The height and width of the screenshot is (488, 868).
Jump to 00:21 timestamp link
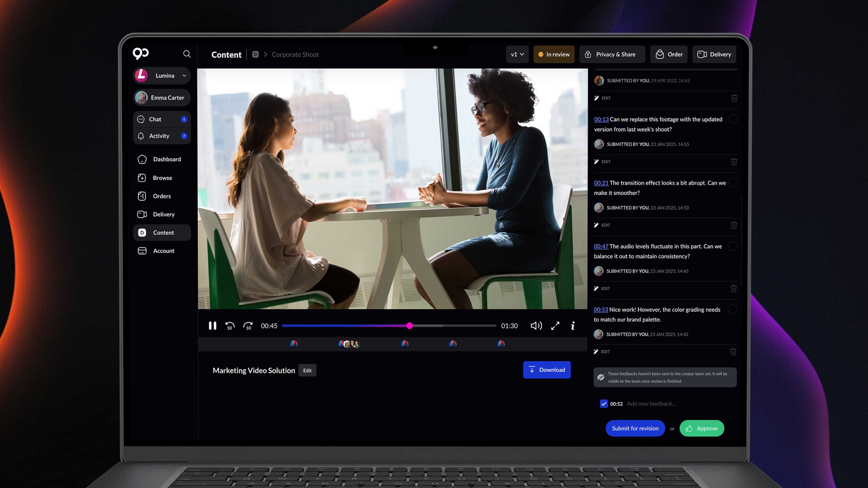601,183
